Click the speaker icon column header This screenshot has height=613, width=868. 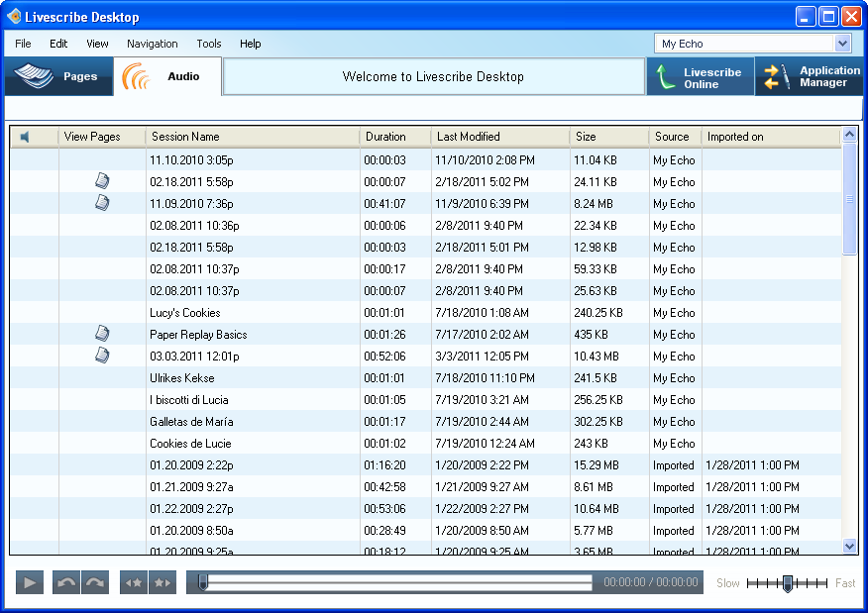[x=26, y=137]
